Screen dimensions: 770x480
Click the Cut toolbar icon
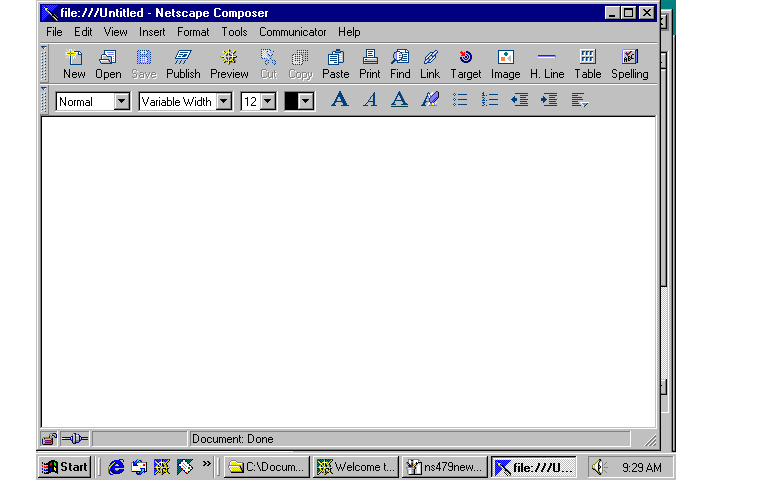tap(269, 64)
